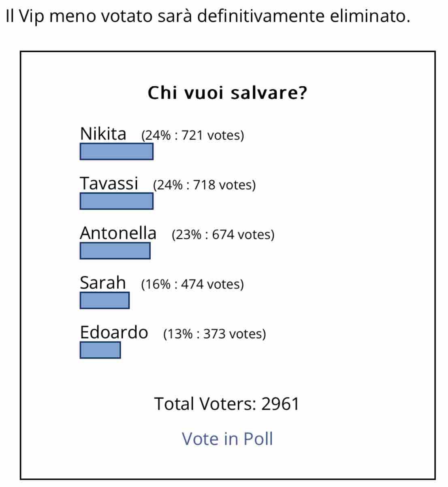
Task: Select Nikita's blue vote bar
Action: [117, 152]
